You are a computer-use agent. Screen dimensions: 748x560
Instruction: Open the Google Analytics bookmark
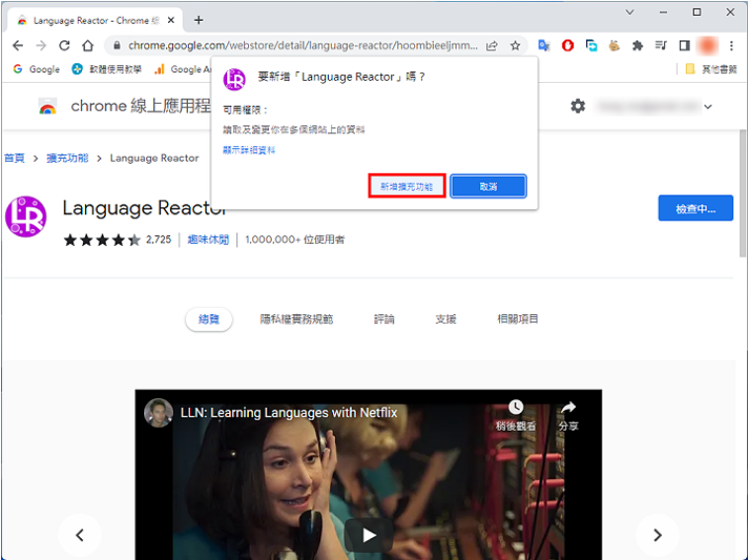pos(182,69)
